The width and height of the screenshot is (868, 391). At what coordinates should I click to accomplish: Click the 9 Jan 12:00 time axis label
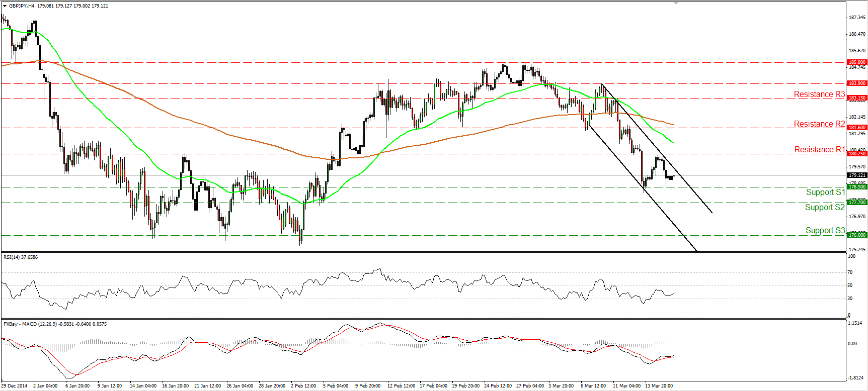(x=110, y=386)
